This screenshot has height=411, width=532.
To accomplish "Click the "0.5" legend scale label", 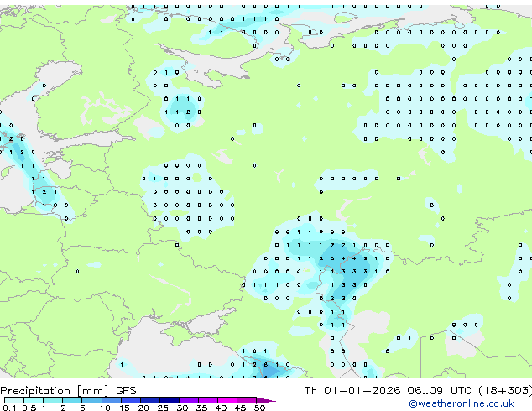I will click(x=29, y=408).
